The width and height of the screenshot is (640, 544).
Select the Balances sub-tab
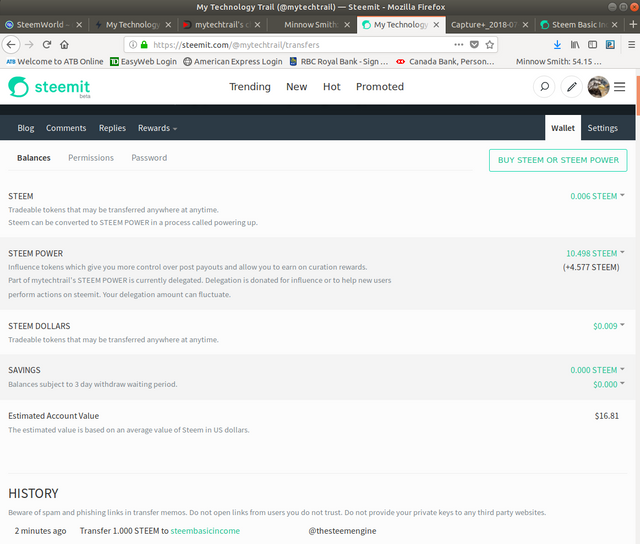(33, 158)
